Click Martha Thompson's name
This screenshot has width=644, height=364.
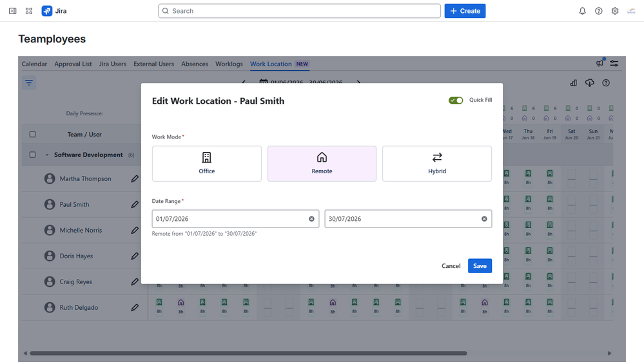(86, 178)
